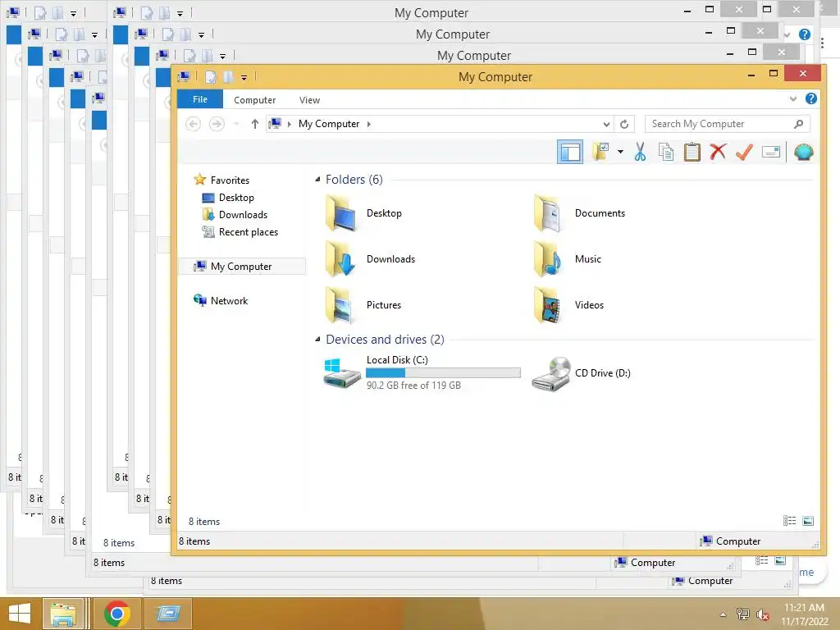Expand the ribbon with the chevron arrow
Image resolution: width=840 pixels, height=630 pixels.
click(x=793, y=98)
